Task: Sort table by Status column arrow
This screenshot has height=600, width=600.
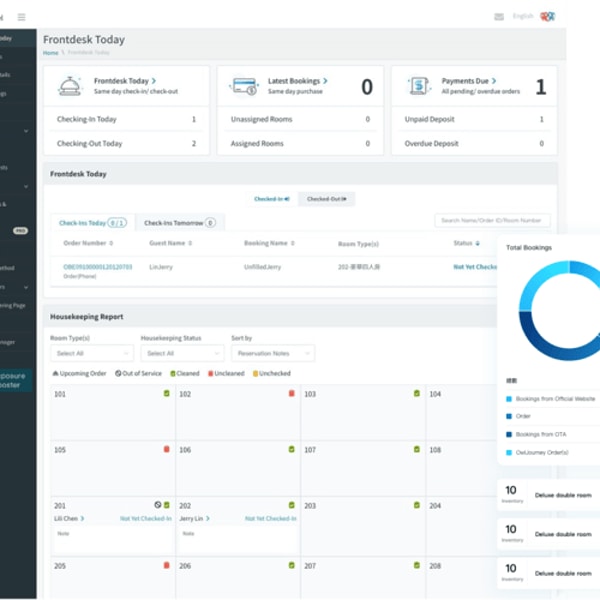Action: tap(478, 243)
